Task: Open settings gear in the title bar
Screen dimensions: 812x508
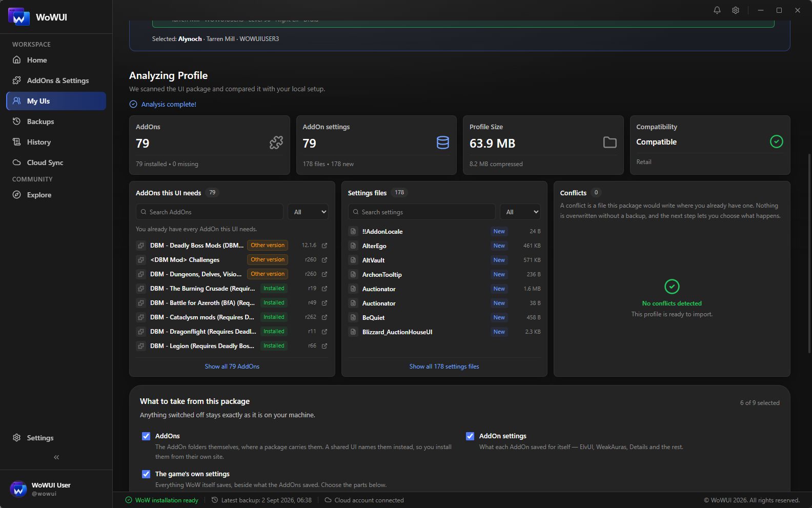Action: tap(736, 10)
